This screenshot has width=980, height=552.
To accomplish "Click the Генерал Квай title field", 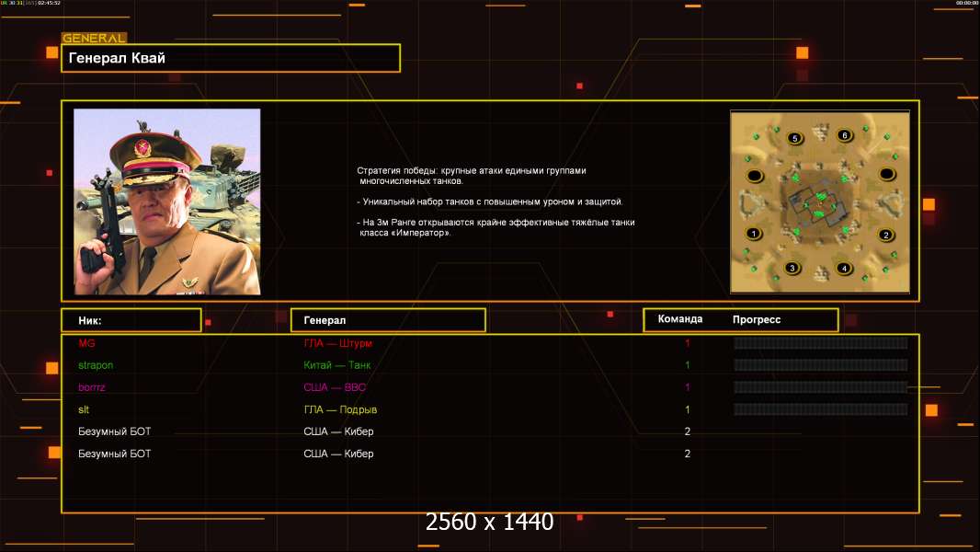I will coord(231,58).
